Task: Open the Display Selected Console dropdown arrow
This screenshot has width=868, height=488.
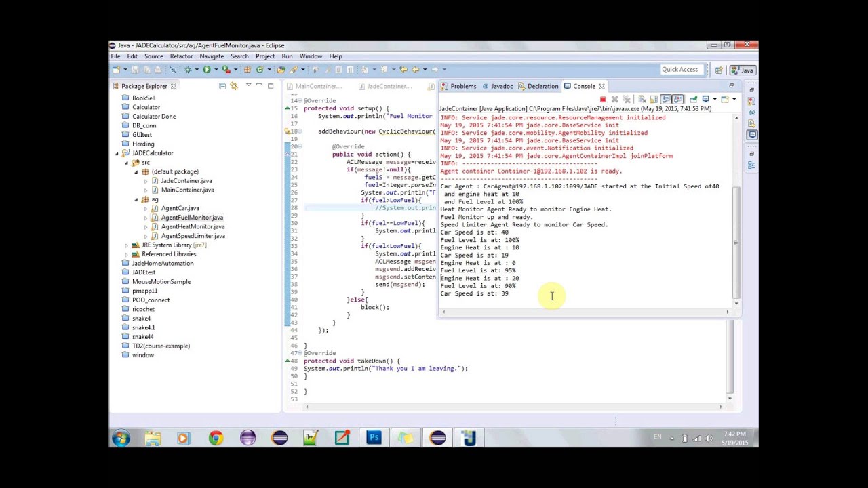Action: [x=715, y=99]
